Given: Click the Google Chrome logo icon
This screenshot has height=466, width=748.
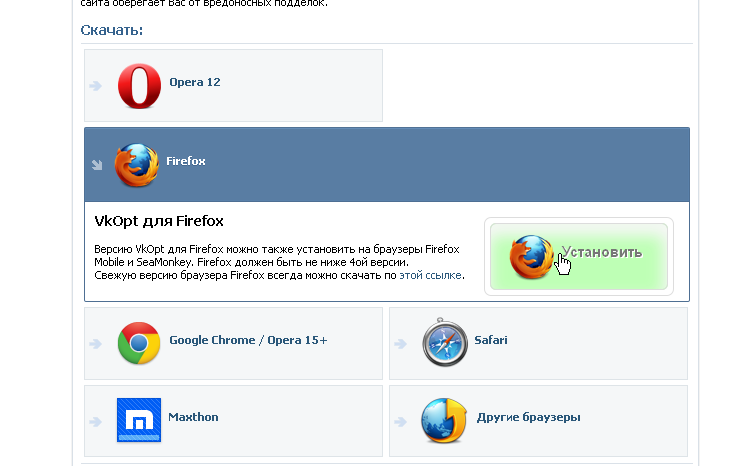Looking at the screenshot, I should click(139, 343).
